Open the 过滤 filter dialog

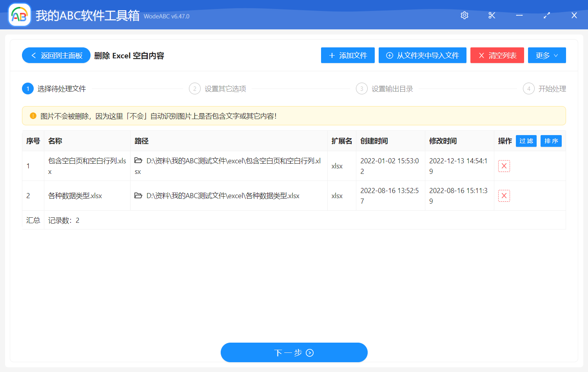[x=526, y=141]
